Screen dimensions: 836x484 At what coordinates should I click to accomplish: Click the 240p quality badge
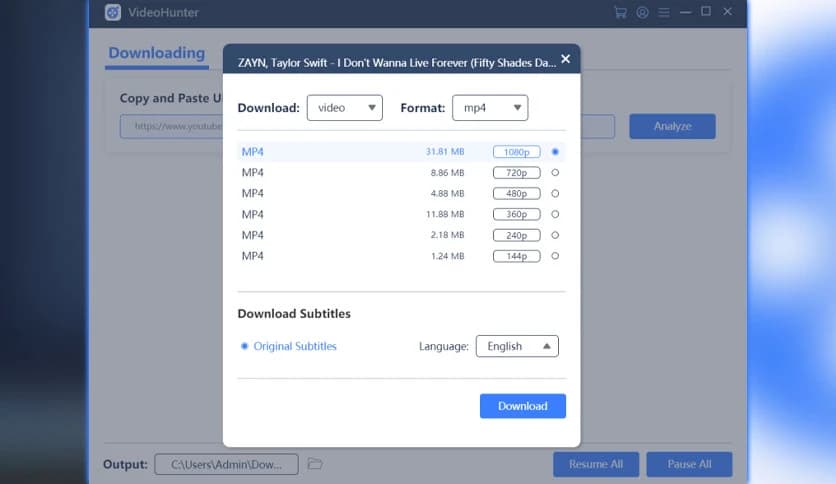(x=517, y=235)
